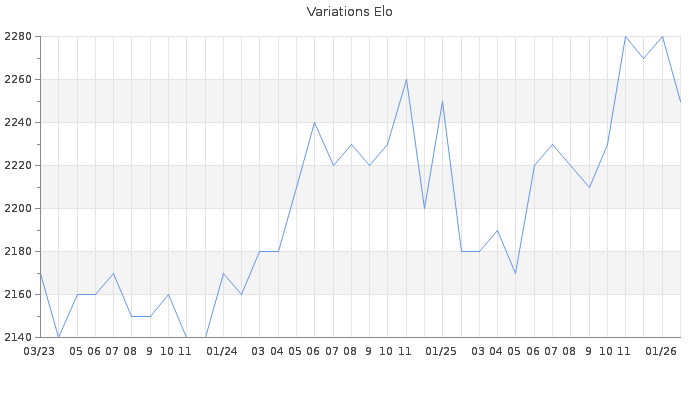Screen dimensions: 700x400
Task: Click the 2200 dip between the 2260 and 2250 peaks
Action: [x=424, y=209]
